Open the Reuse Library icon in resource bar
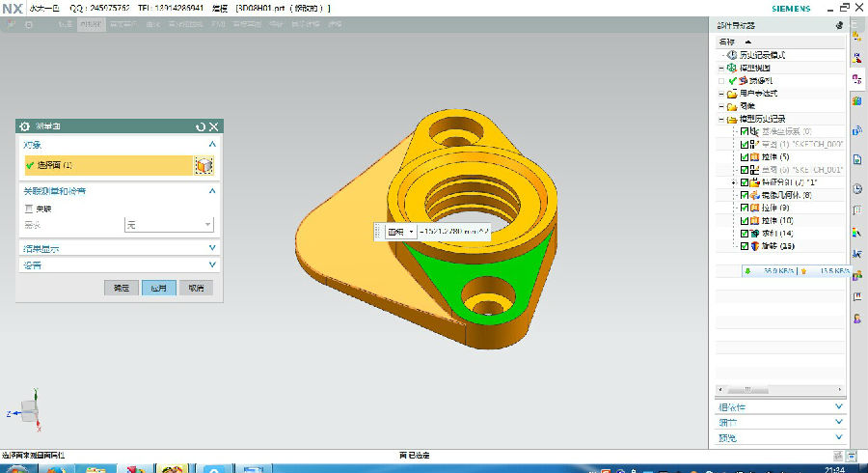 856,99
